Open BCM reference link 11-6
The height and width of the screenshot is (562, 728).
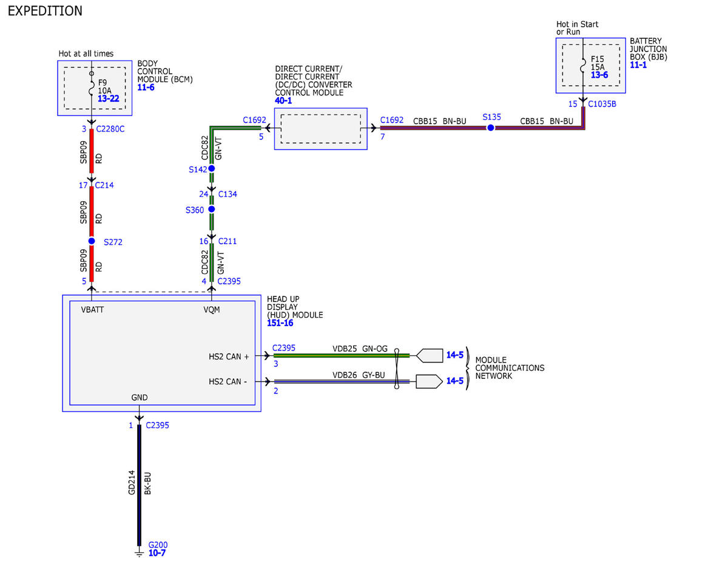pos(146,87)
